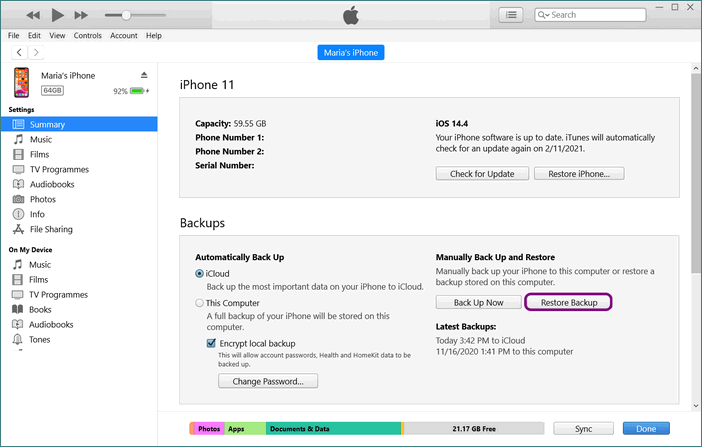Click the Rewind playback button
Image resolution: width=702 pixels, height=447 pixels.
[33, 15]
